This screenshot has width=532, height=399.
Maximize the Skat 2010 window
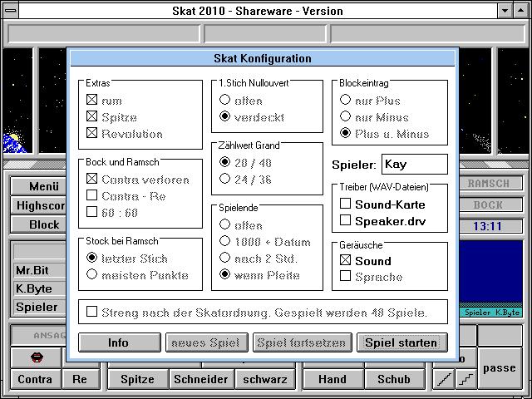click(521, 11)
